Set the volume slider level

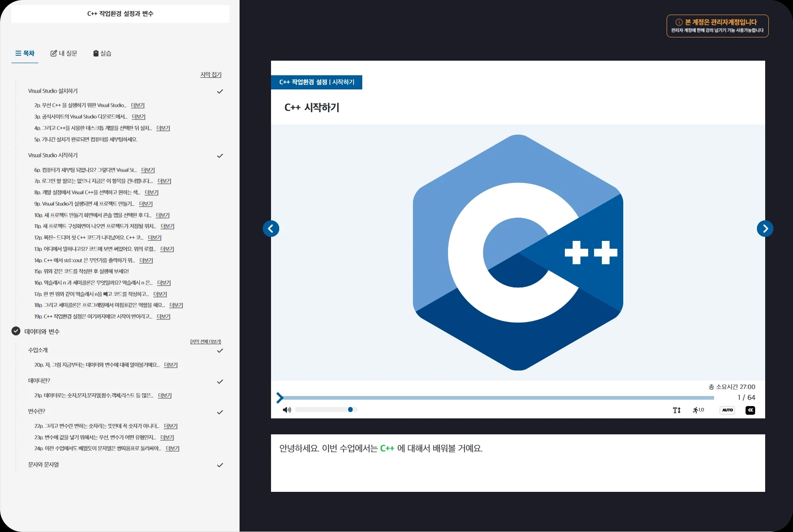point(326,410)
